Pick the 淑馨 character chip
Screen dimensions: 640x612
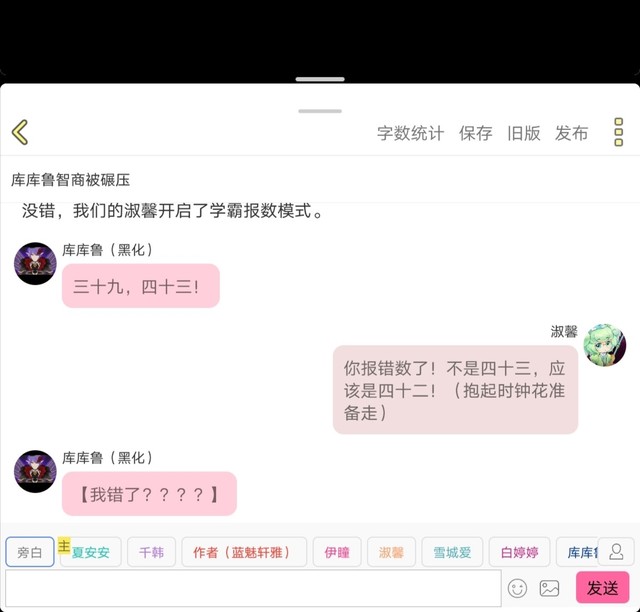(391, 552)
